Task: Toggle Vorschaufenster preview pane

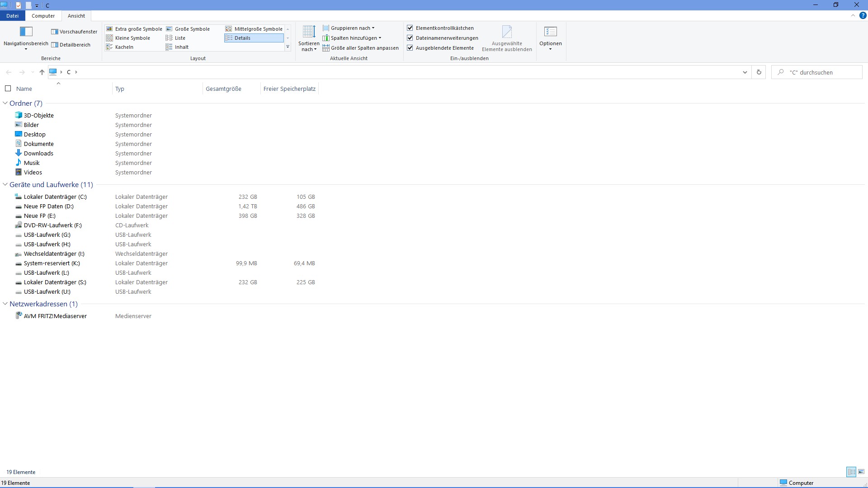Action: click(x=74, y=32)
